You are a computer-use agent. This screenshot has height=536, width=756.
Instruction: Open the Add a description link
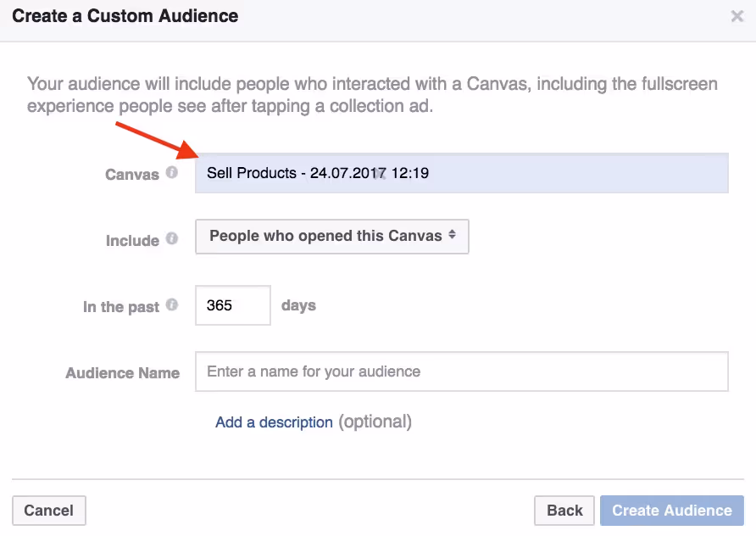274,422
